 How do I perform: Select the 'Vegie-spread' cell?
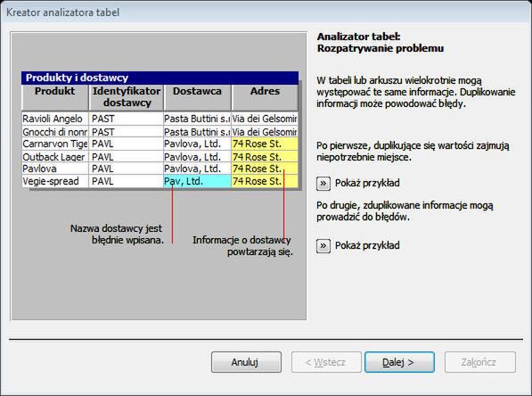point(55,181)
